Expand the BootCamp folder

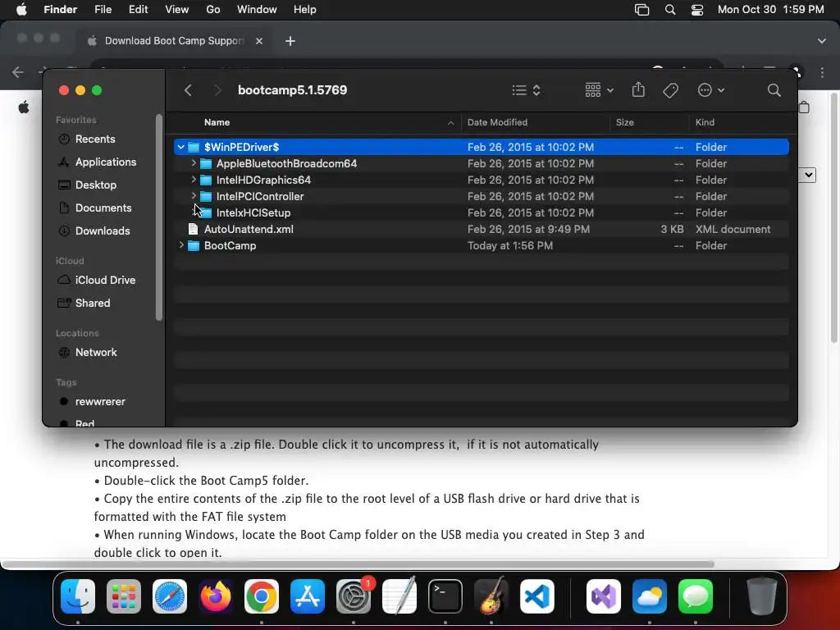point(181,245)
